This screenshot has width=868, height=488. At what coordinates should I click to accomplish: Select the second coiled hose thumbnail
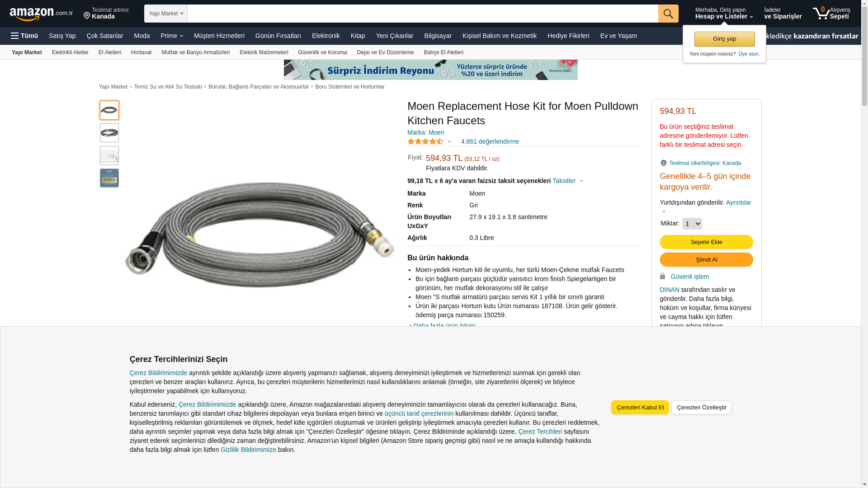click(109, 133)
